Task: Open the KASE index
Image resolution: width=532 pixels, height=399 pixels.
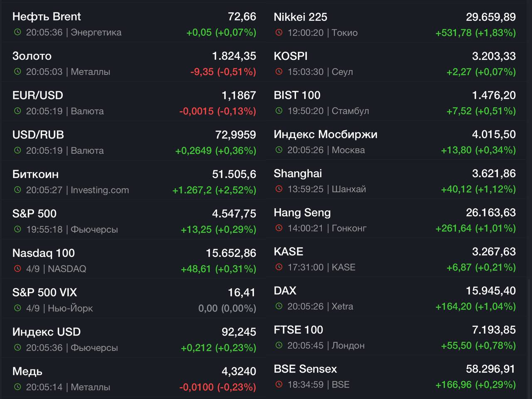Action: click(x=288, y=251)
